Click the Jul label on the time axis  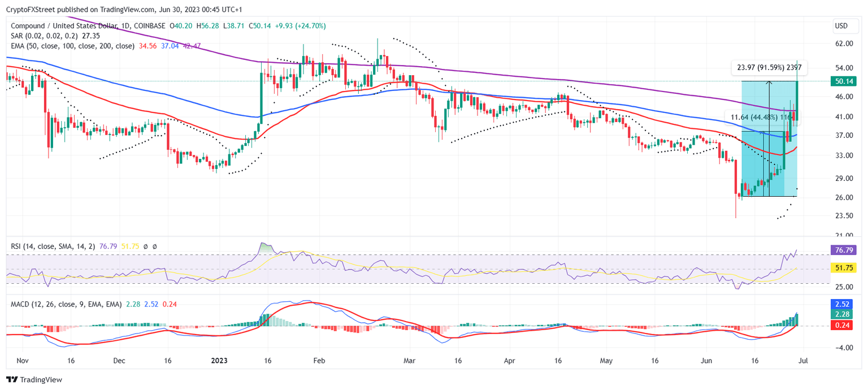[x=802, y=360]
